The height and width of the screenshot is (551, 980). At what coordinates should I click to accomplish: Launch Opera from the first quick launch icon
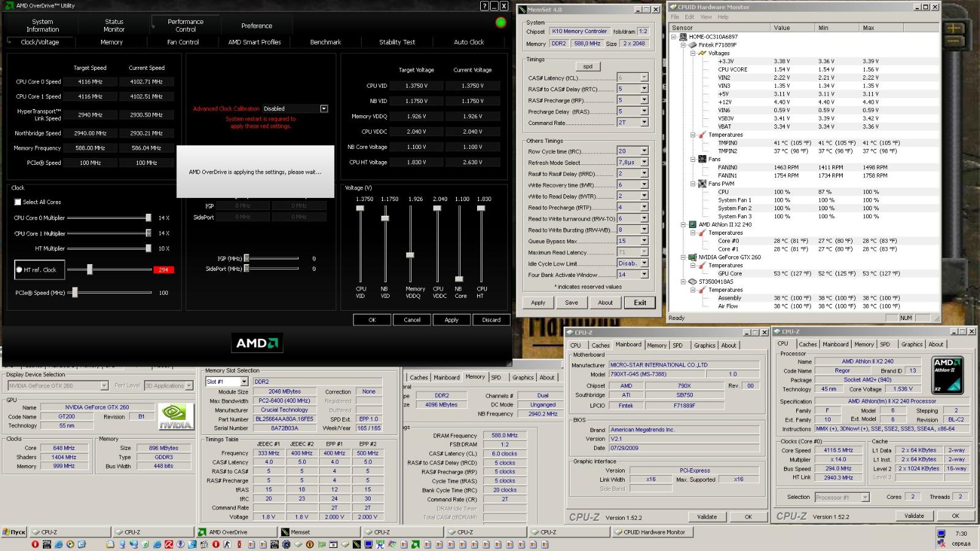pos(35,544)
